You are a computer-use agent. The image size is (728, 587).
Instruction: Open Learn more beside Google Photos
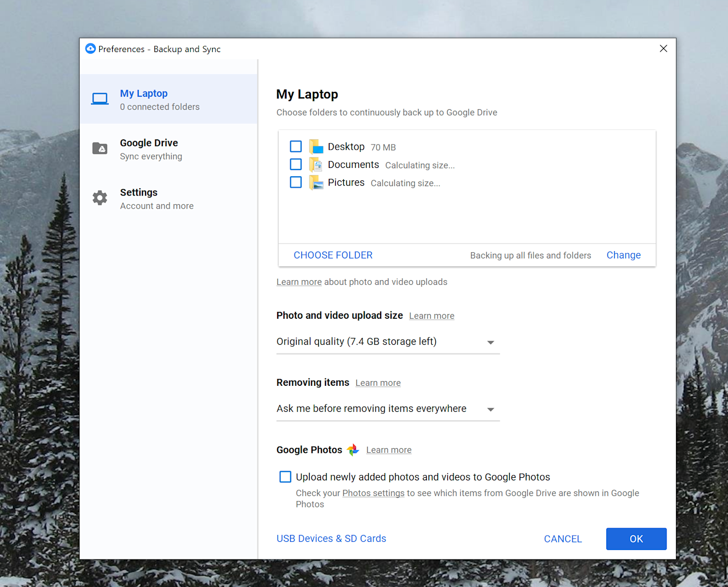pyautogui.click(x=389, y=450)
